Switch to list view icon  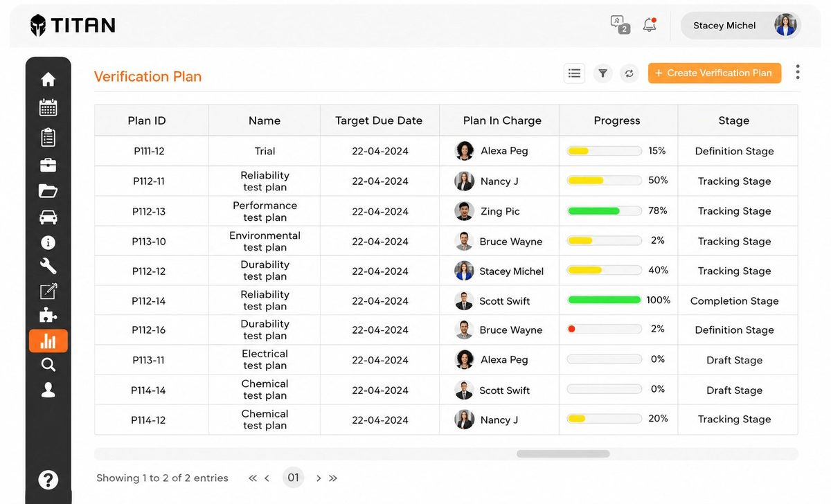(574, 73)
